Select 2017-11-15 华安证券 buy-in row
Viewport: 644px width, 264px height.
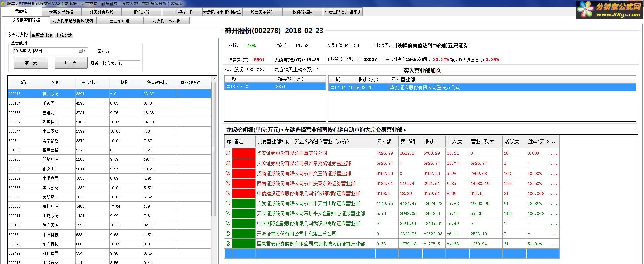(x=482, y=87)
